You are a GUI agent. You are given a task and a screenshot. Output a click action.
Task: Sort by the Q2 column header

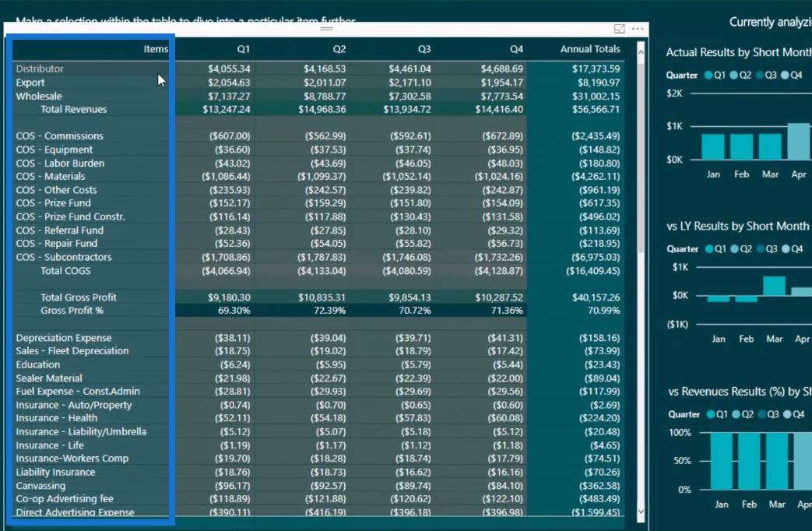(x=339, y=49)
